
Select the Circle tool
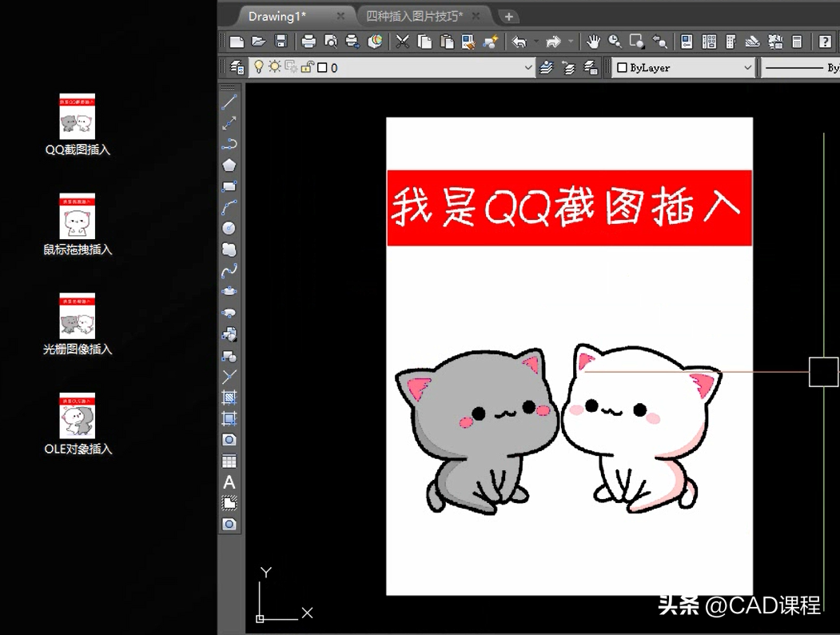coord(229,228)
